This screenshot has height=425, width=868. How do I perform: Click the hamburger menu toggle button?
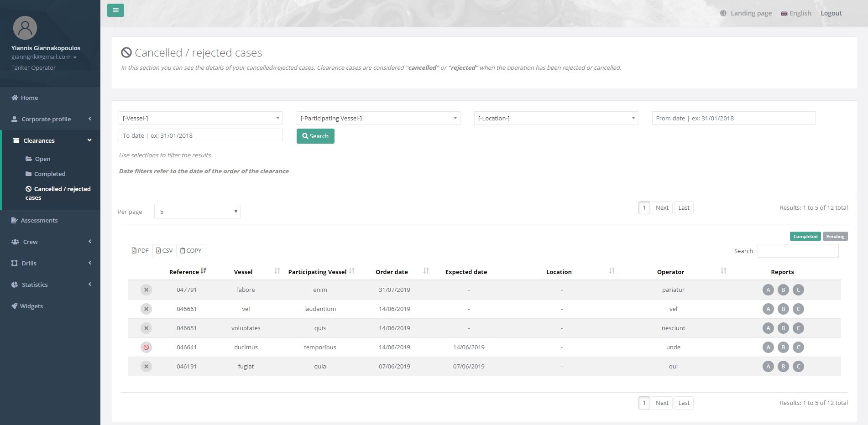[115, 10]
